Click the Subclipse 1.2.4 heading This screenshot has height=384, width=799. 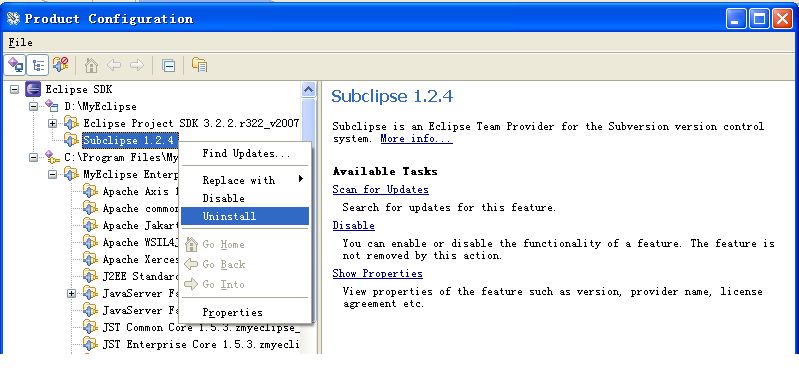392,96
